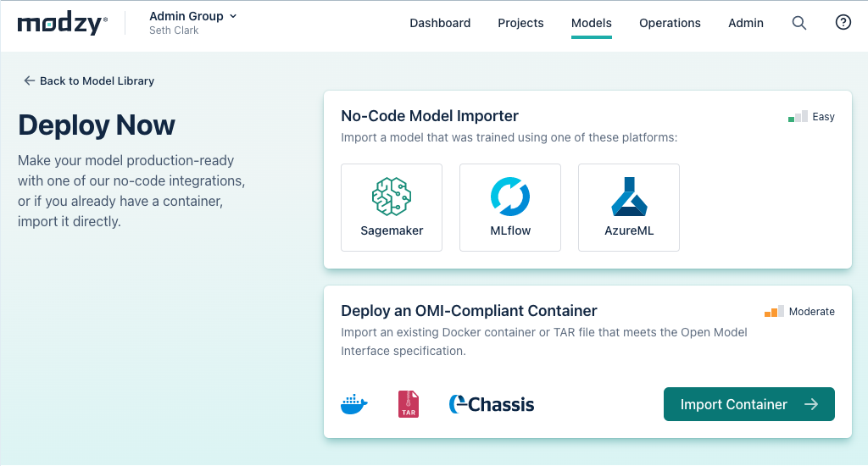
Task: Click the Moderate difficulty bars icon
Action: (x=774, y=311)
